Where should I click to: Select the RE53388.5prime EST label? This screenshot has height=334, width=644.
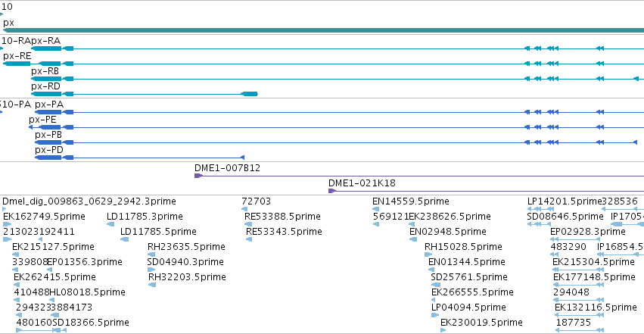(282, 217)
